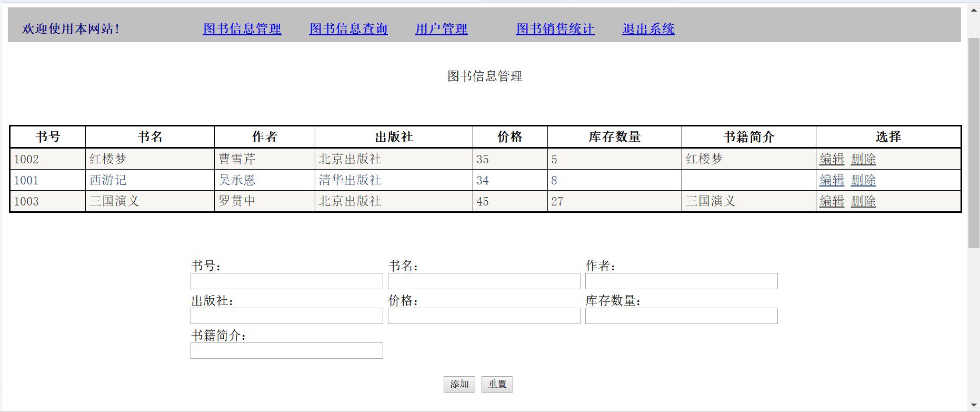The height and width of the screenshot is (412, 980).
Task: Select the 书名 column header
Action: coord(150,137)
